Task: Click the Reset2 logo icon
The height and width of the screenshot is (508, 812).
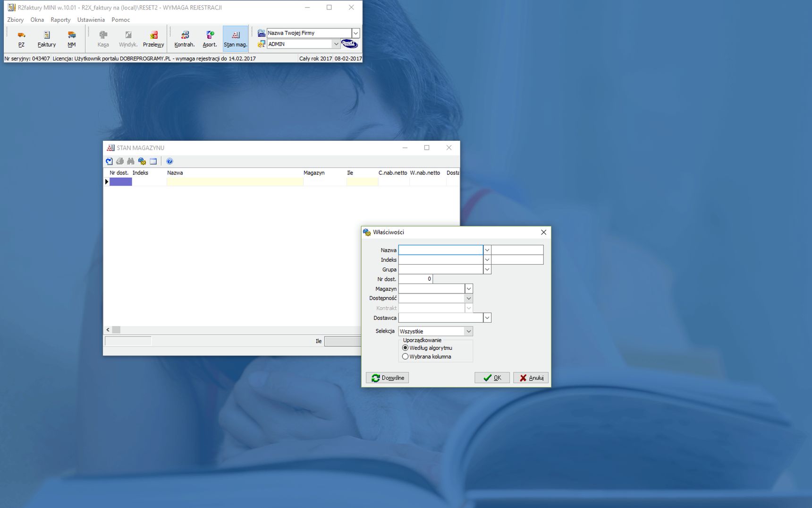Action: (x=349, y=44)
